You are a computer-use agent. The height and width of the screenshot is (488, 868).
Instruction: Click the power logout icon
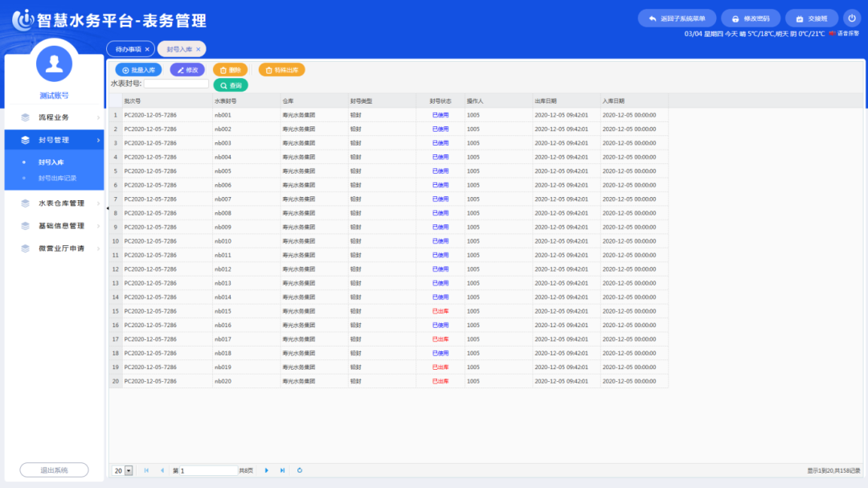[x=851, y=18]
